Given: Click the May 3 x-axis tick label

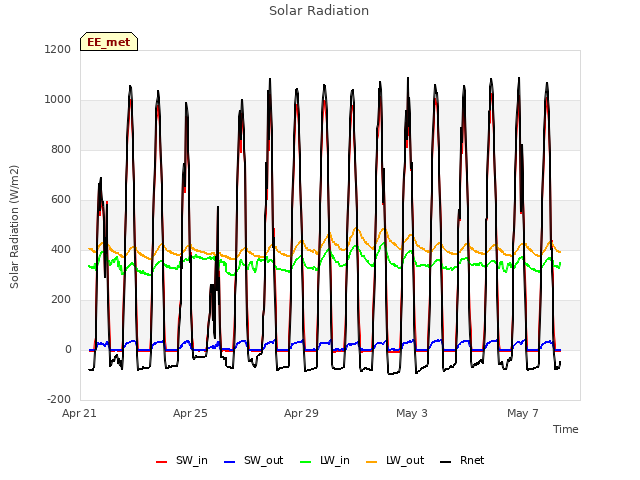Looking at the screenshot, I should point(412,413).
